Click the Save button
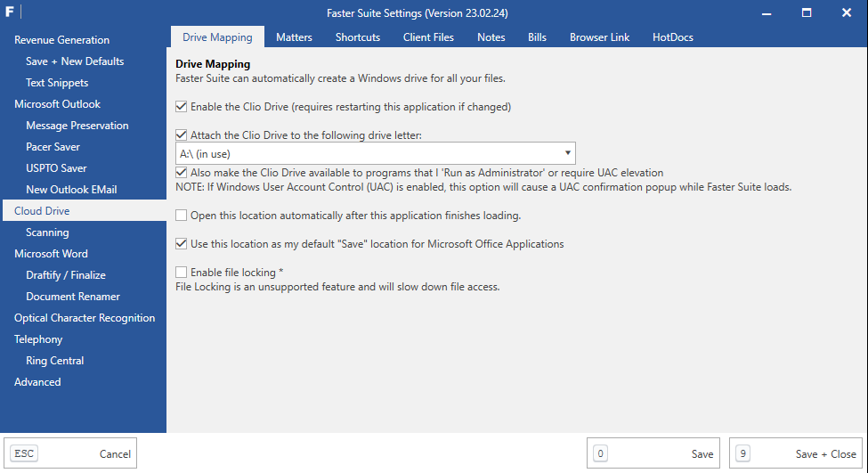 pyautogui.click(x=653, y=453)
